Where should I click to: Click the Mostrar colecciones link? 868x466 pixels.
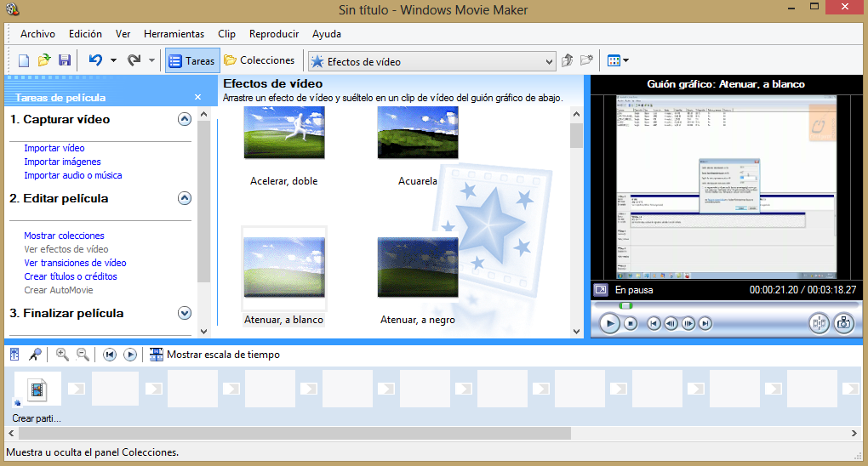click(64, 236)
